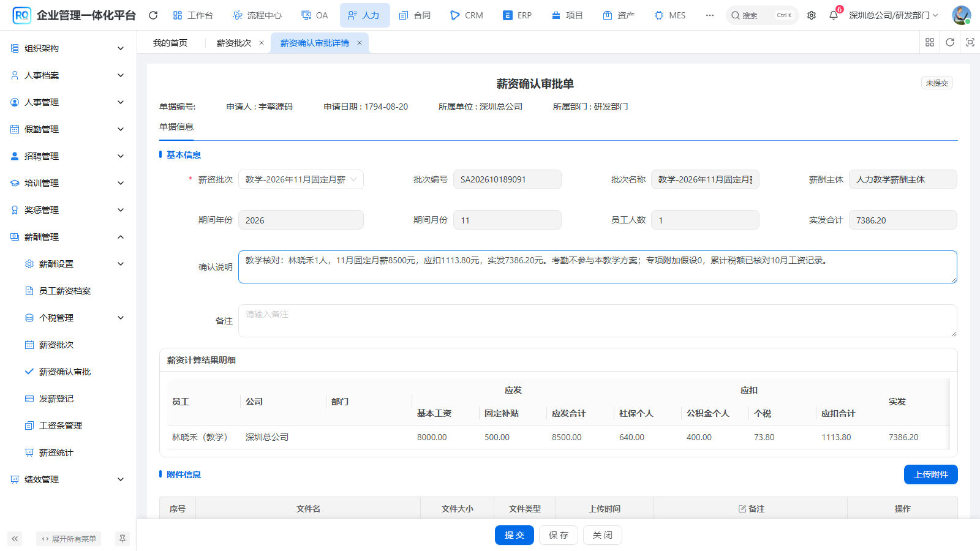Screen dimensions: 980x551
Task: Click 展开所有菜单 button
Action: point(69,539)
